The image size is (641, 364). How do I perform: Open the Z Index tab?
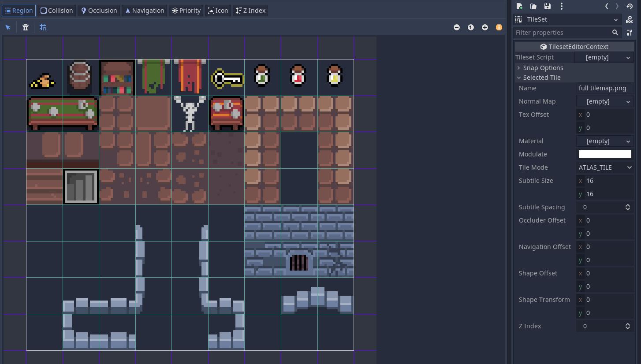[x=250, y=11]
